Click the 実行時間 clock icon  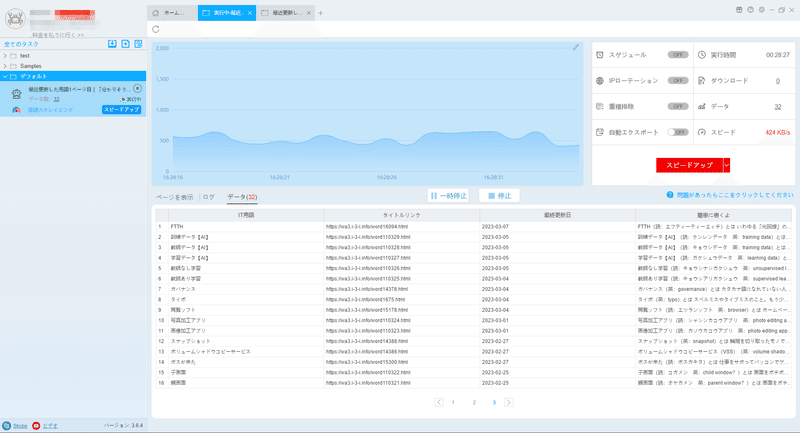tap(702, 55)
